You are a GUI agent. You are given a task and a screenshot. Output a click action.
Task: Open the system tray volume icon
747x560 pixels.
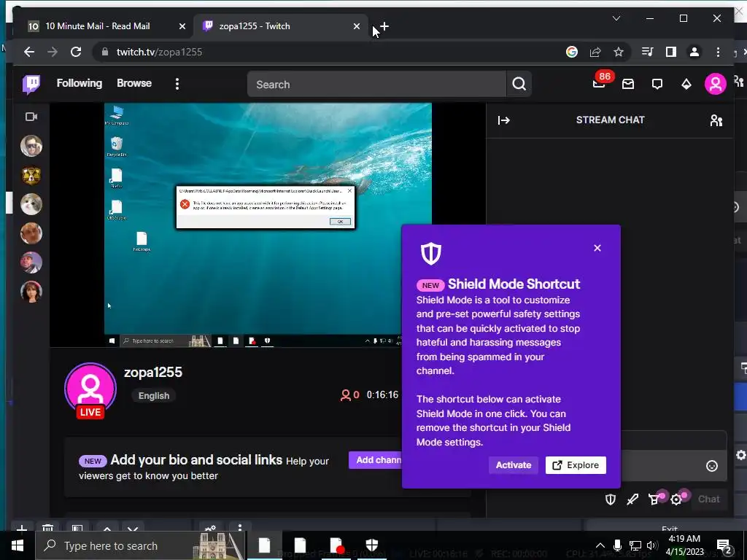click(x=652, y=545)
